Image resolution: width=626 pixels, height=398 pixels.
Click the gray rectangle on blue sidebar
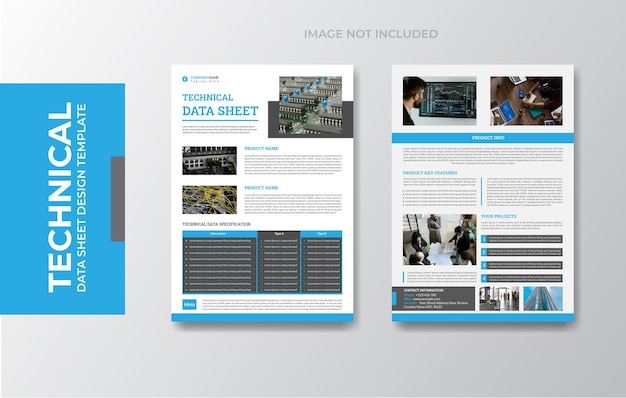tap(118, 199)
